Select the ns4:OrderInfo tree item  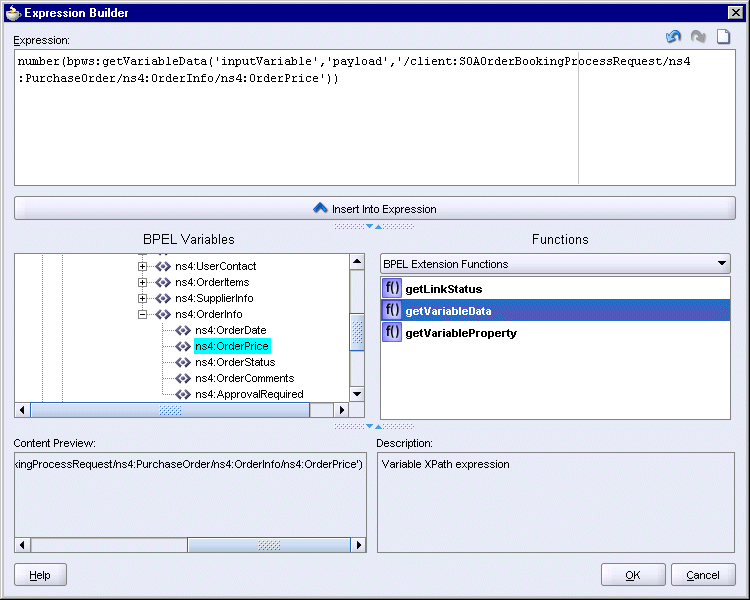209,314
